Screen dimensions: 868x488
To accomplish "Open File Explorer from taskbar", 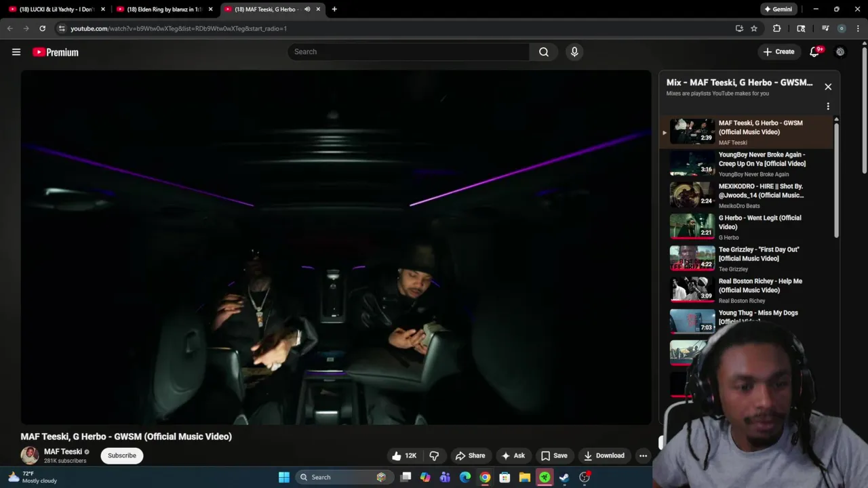I will (x=525, y=477).
